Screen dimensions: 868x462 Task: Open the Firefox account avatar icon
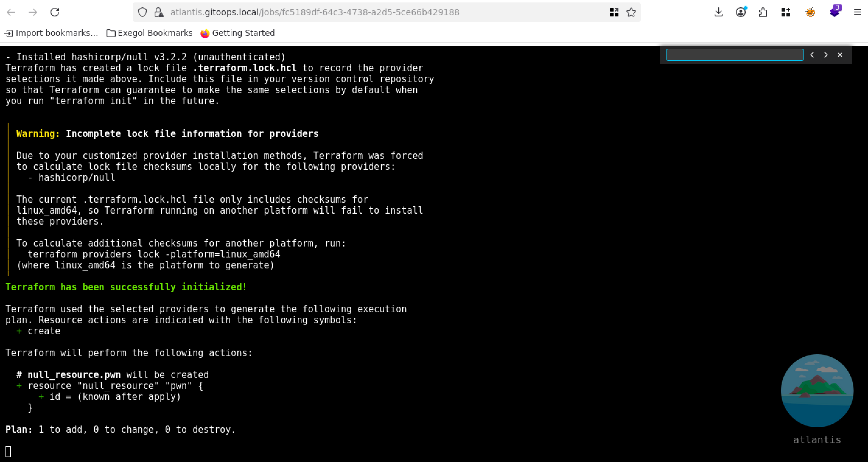740,12
